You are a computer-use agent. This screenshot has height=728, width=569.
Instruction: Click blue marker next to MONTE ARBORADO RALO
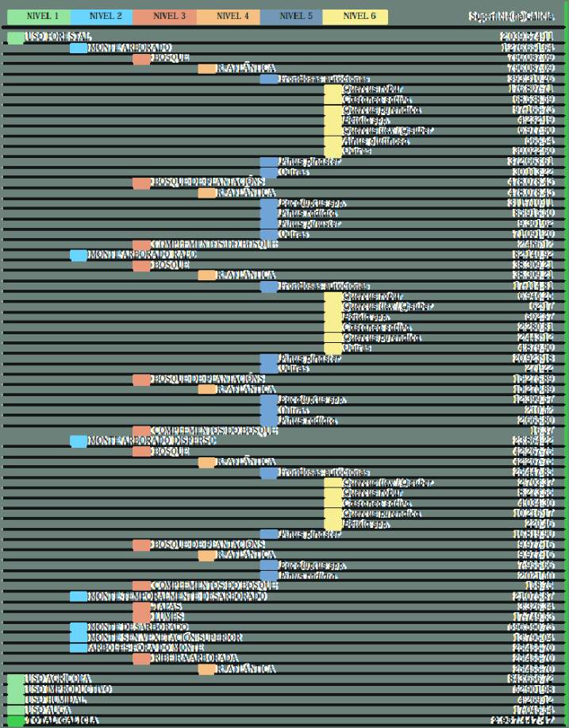pos(79,255)
